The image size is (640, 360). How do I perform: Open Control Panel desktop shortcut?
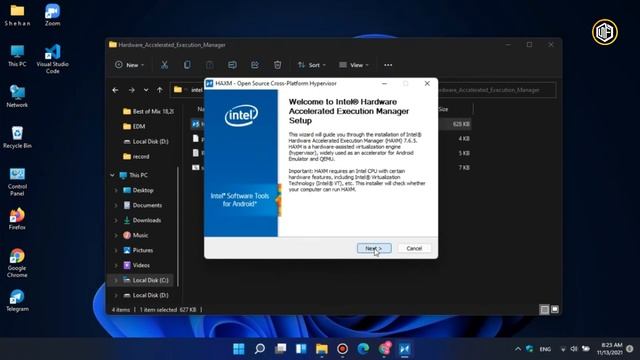click(17, 182)
